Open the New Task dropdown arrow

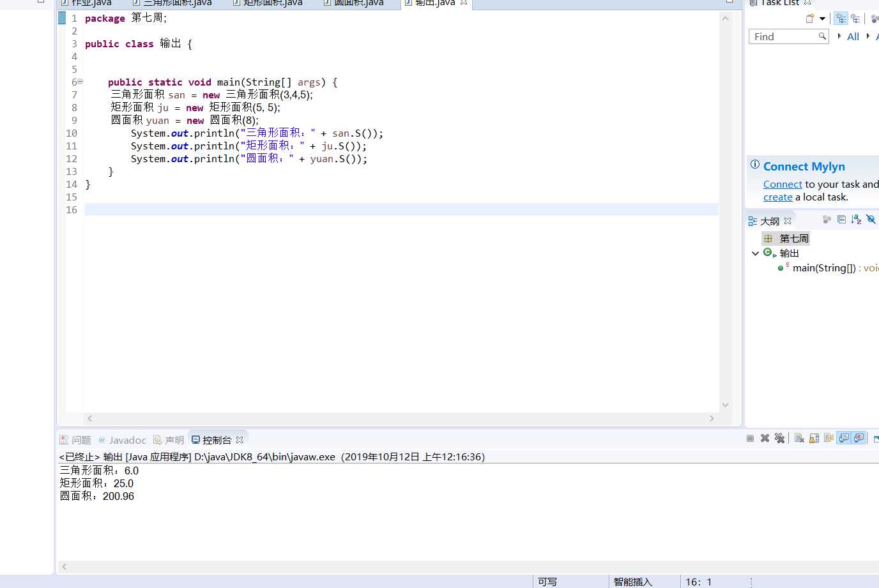pyautogui.click(x=822, y=19)
